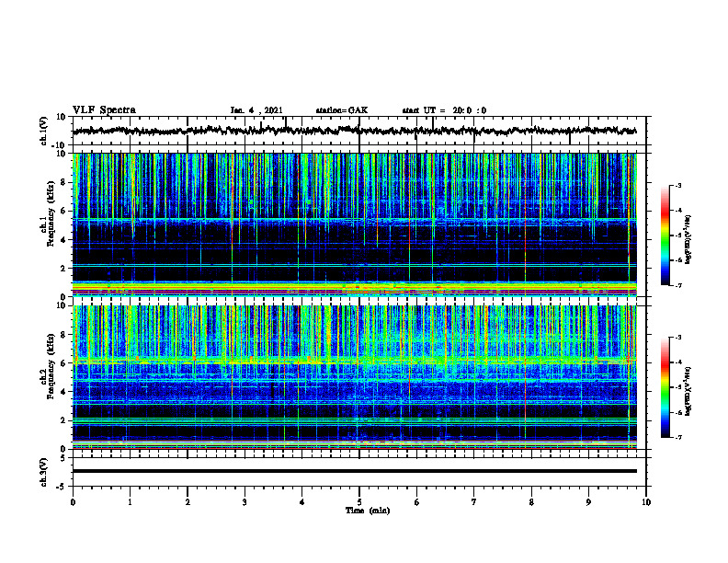Click the ch.3(V) axis label
The height and width of the screenshot is (563, 728).
[43, 472]
